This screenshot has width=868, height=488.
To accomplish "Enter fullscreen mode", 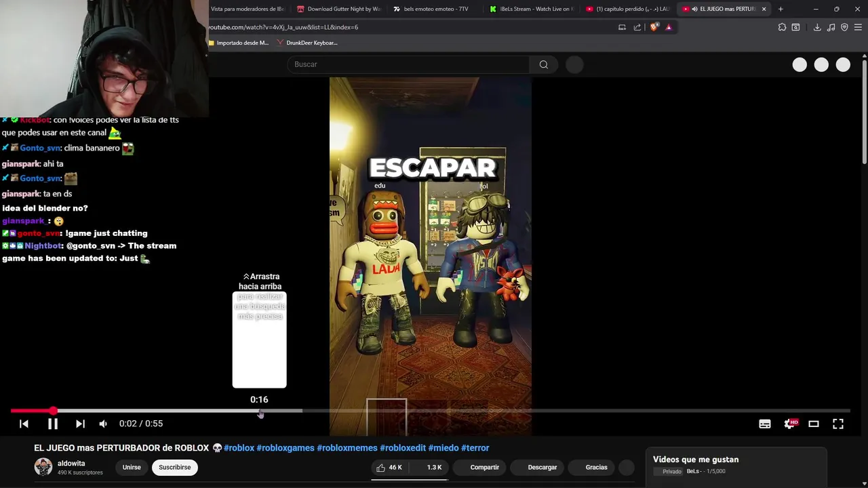I will click(x=838, y=424).
